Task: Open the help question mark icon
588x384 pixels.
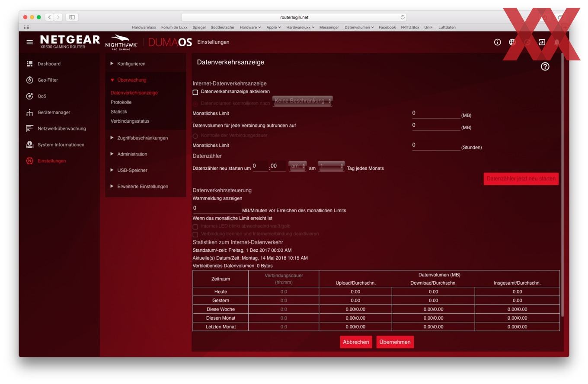Action: [x=545, y=67]
